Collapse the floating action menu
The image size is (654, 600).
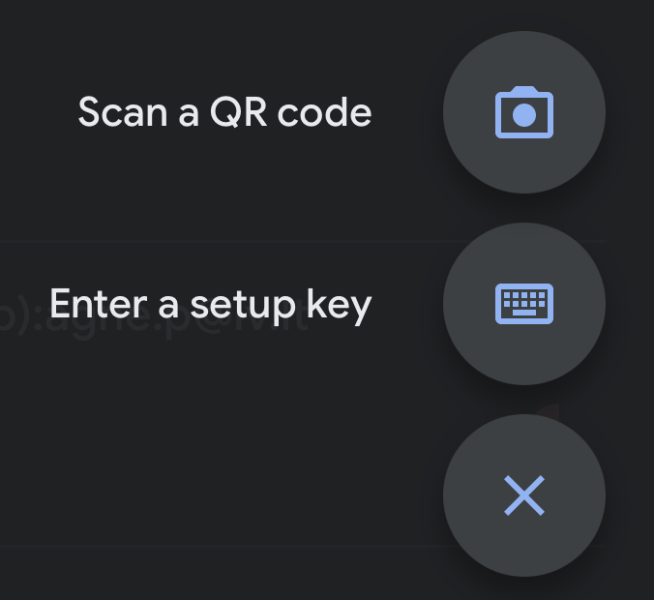[x=524, y=495]
